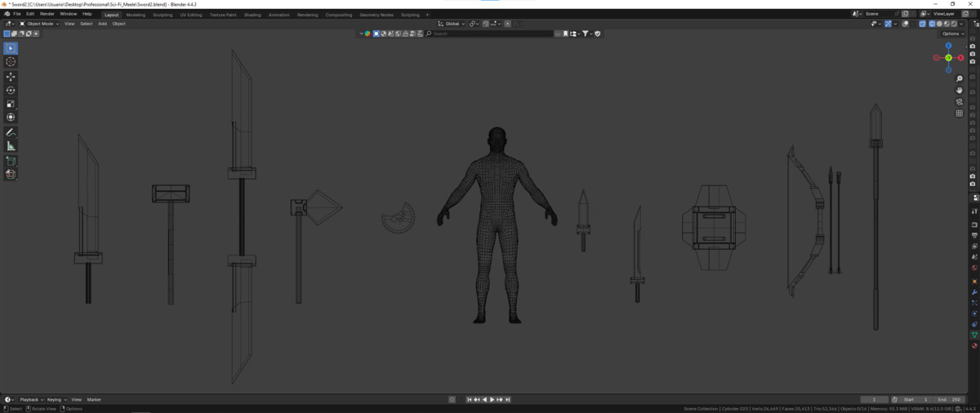The image size is (980, 413).
Task: Toggle viewport gizmos display
Action: coord(888,24)
